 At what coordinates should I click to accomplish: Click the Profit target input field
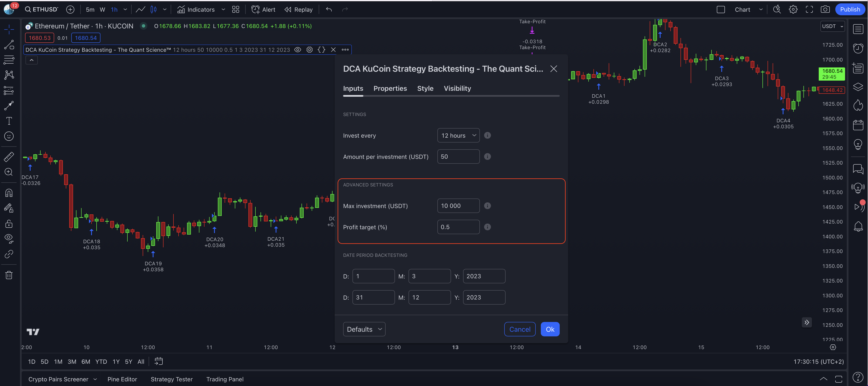click(458, 227)
